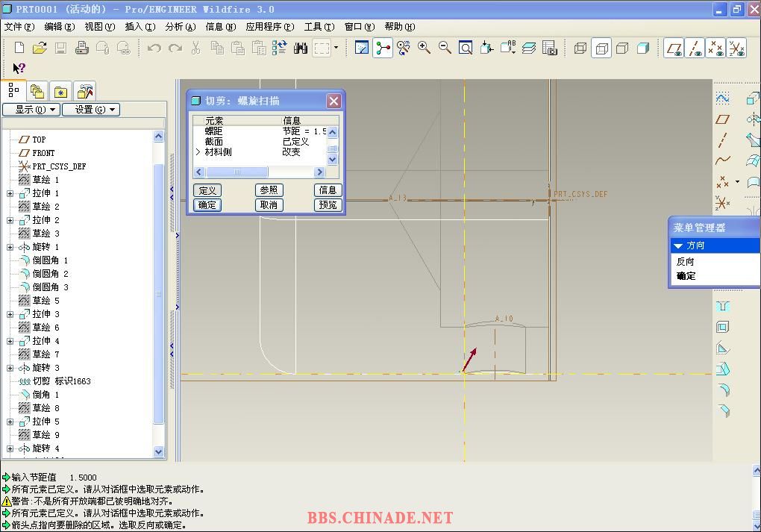
Task: Open the 工具 menu
Action: pyautogui.click(x=319, y=27)
